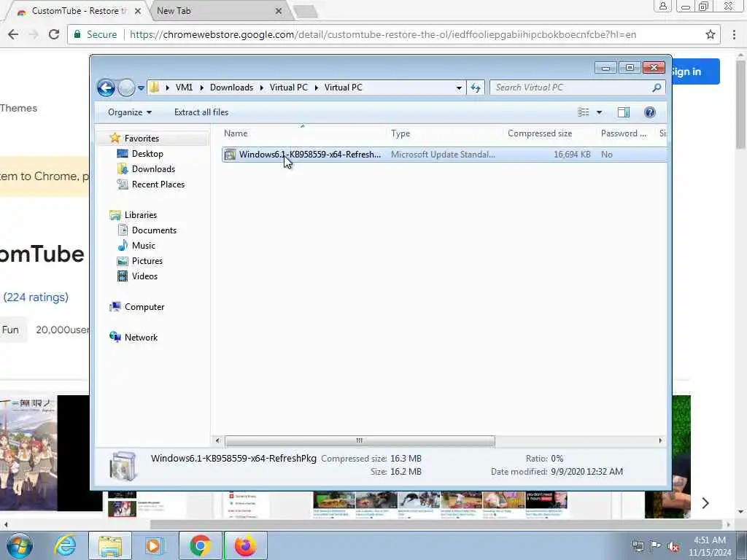The image size is (747, 560).
Task: Click Windows Explorer taskbar icon
Action: point(110,545)
